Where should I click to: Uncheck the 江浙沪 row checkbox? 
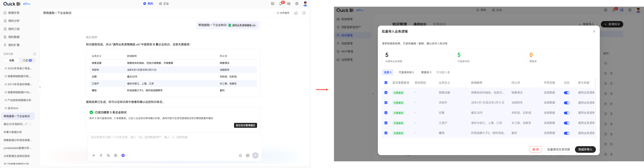[386, 123]
